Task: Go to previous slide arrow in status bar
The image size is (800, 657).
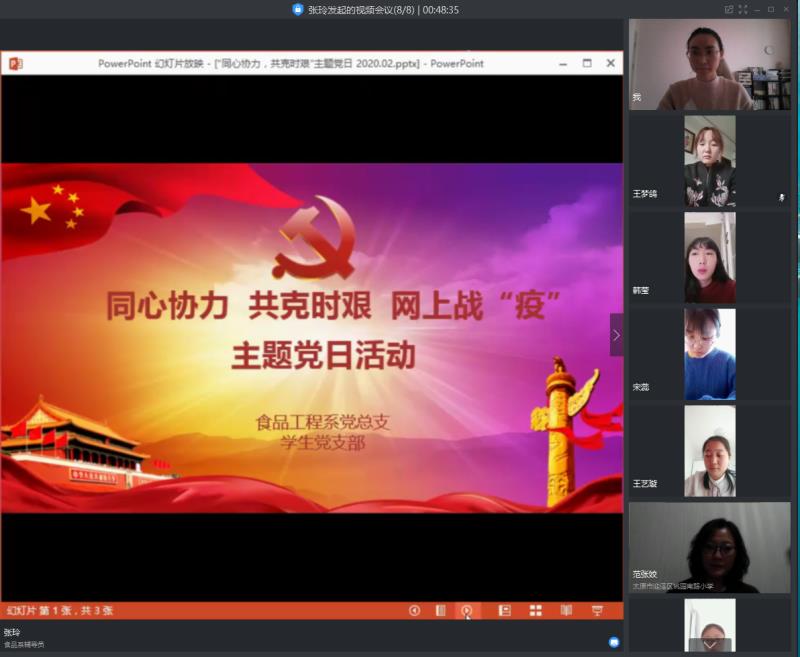Action: [x=414, y=610]
